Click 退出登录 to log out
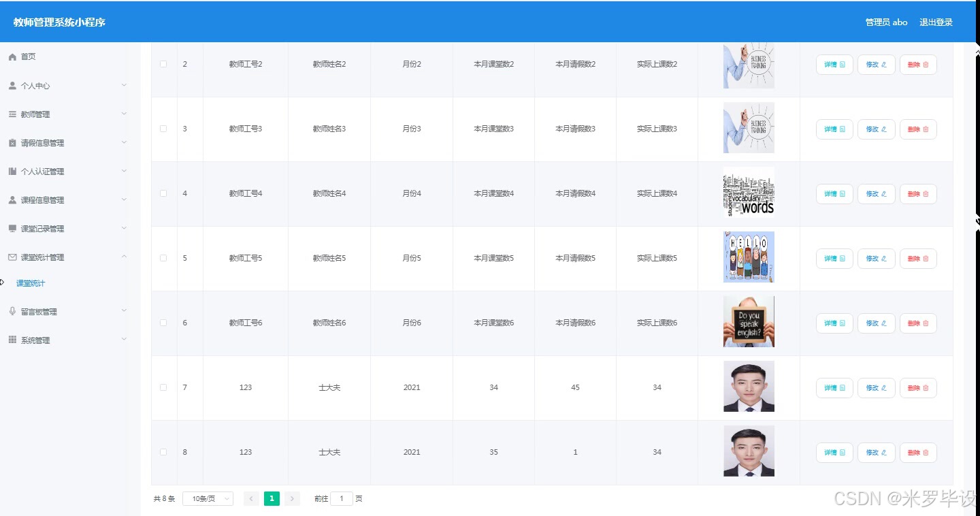Viewport: 980px width, 516px height. tap(936, 22)
